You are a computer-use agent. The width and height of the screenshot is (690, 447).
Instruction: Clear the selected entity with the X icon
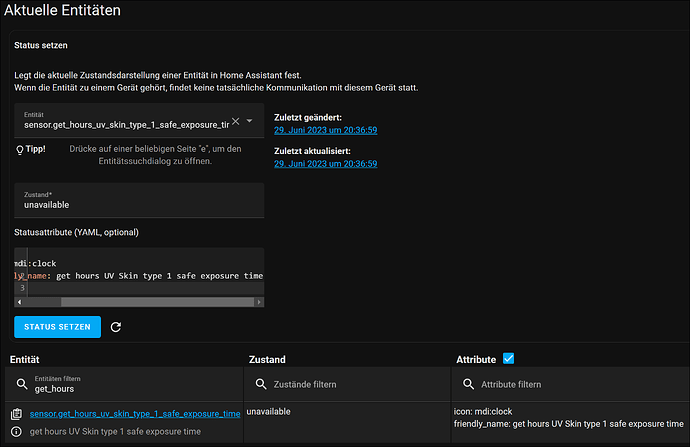pos(236,121)
